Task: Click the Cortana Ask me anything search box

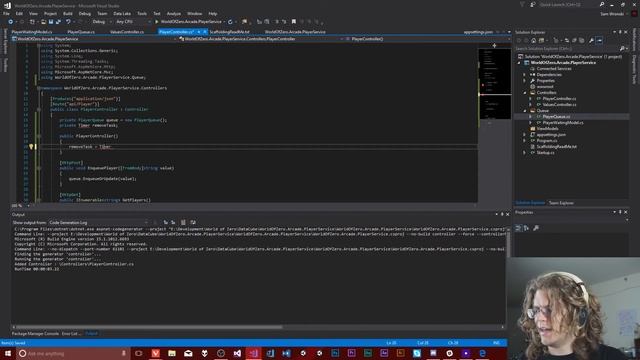Action: point(73,353)
